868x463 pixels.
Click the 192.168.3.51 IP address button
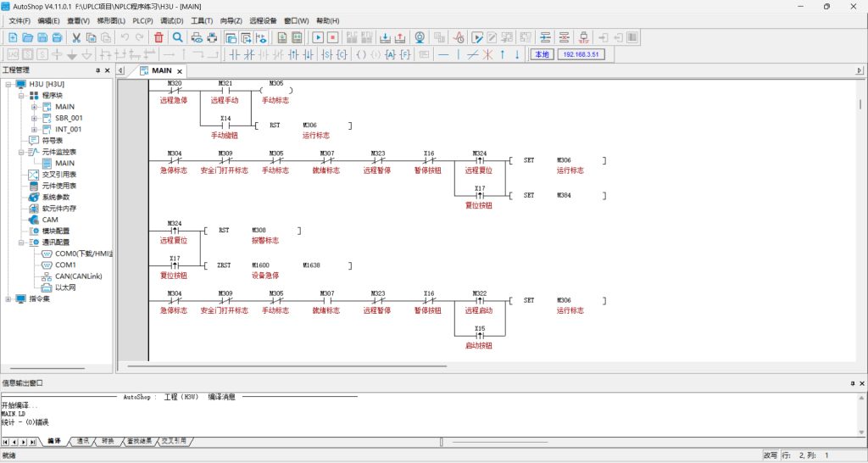pyautogui.click(x=581, y=54)
